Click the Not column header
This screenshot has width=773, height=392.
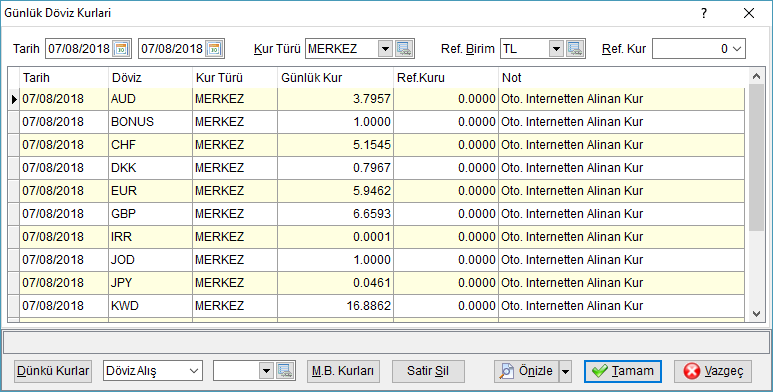pyautogui.click(x=622, y=78)
